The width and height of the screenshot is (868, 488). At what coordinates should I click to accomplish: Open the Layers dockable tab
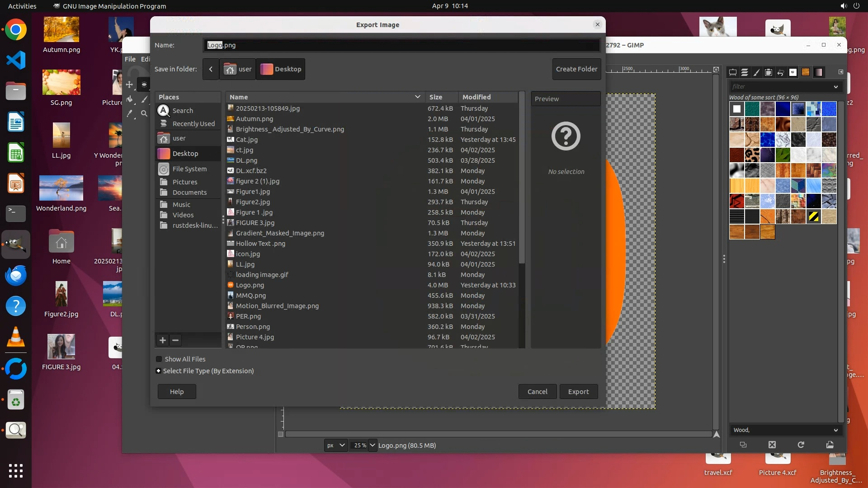point(745,72)
